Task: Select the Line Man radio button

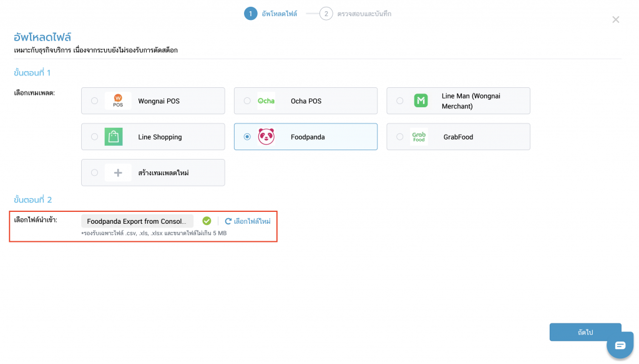Action: pos(400,100)
